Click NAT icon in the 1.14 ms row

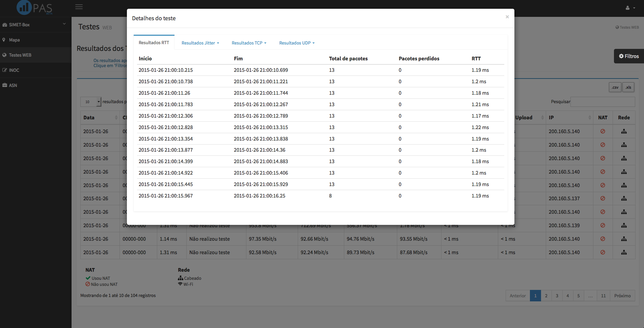pyautogui.click(x=602, y=239)
